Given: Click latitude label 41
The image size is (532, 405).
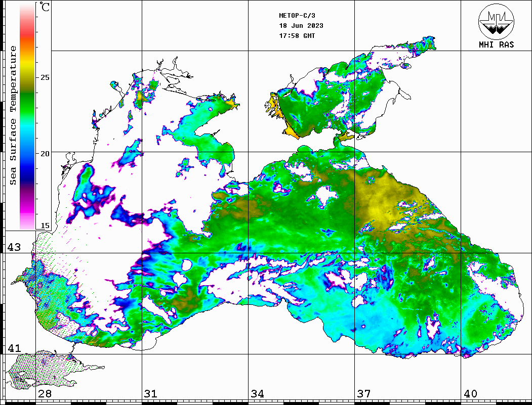Looking at the screenshot, I should (14, 348).
